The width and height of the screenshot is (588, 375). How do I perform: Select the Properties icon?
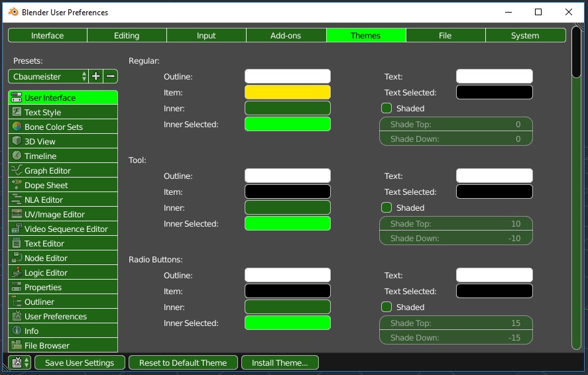tap(17, 287)
